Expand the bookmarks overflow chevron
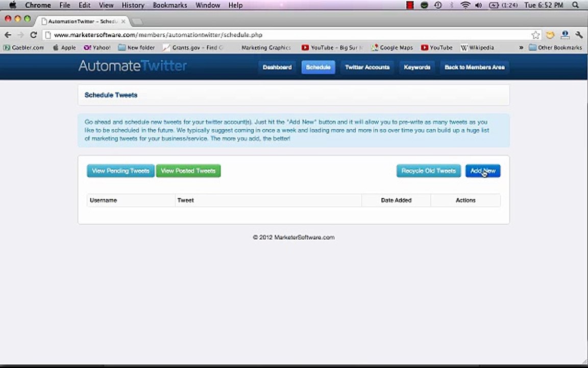The image size is (588, 368). 521,48
